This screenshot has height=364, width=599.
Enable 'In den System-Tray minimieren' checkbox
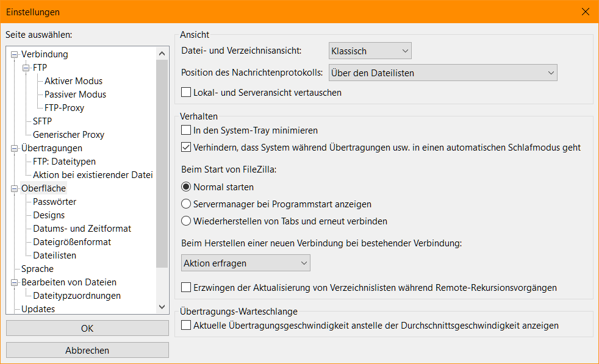(x=187, y=130)
